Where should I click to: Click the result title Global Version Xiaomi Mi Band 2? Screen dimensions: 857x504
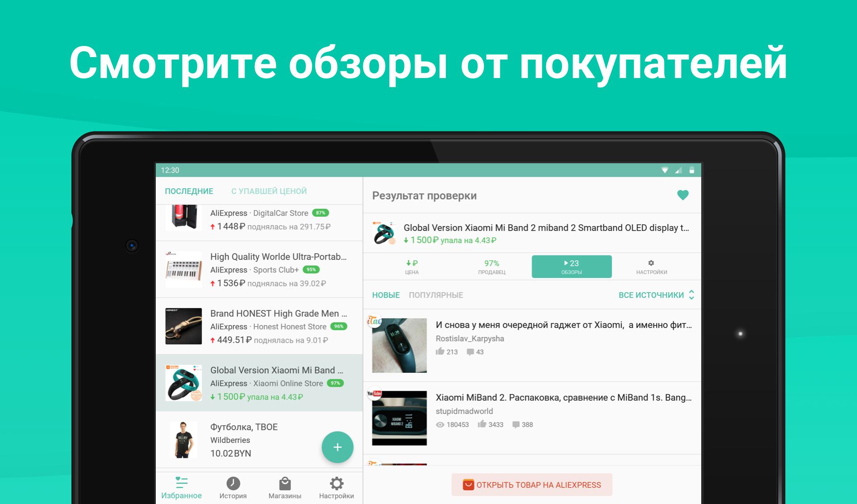point(546,227)
